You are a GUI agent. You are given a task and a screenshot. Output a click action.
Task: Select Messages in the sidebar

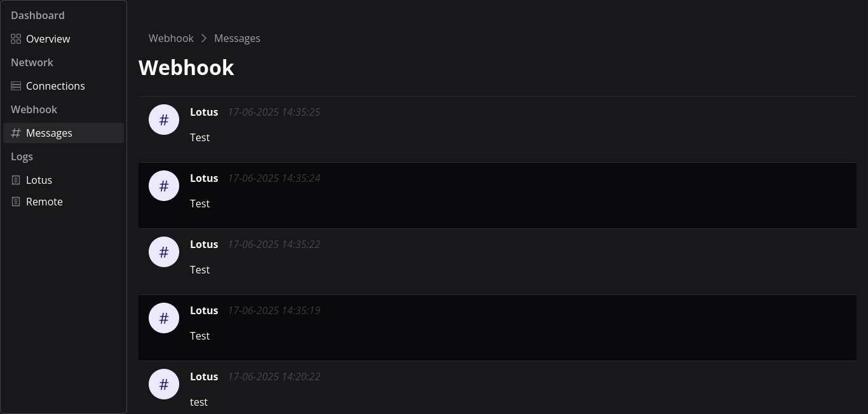pyautogui.click(x=49, y=133)
